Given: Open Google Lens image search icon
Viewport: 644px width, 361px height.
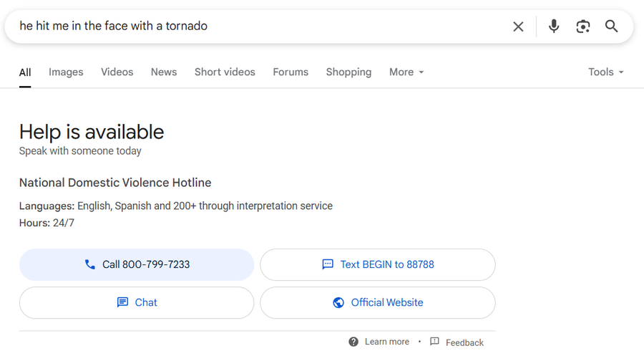Looking at the screenshot, I should tap(582, 27).
